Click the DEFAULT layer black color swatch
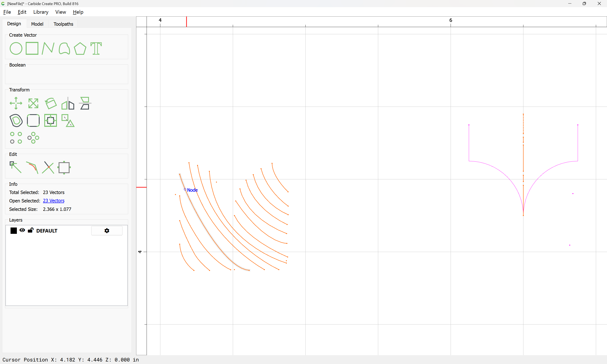This screenshot has height=364, width=607. [x=14, y=231]
